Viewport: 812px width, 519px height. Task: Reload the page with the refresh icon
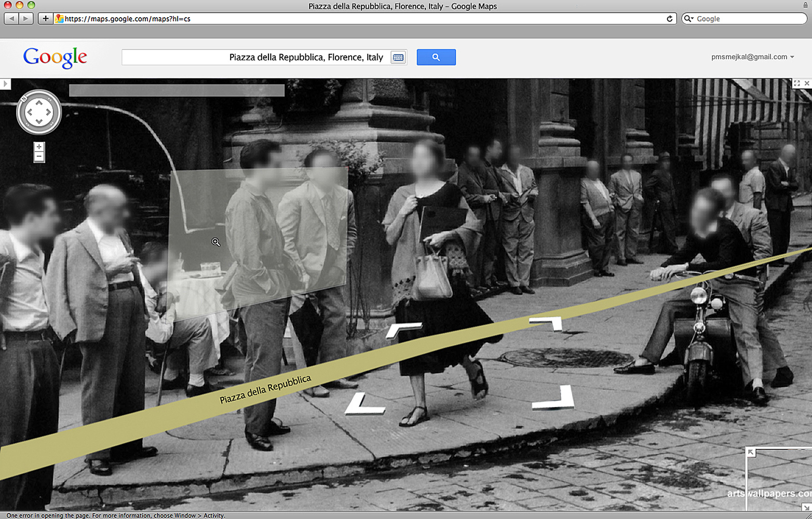(670, 19)
